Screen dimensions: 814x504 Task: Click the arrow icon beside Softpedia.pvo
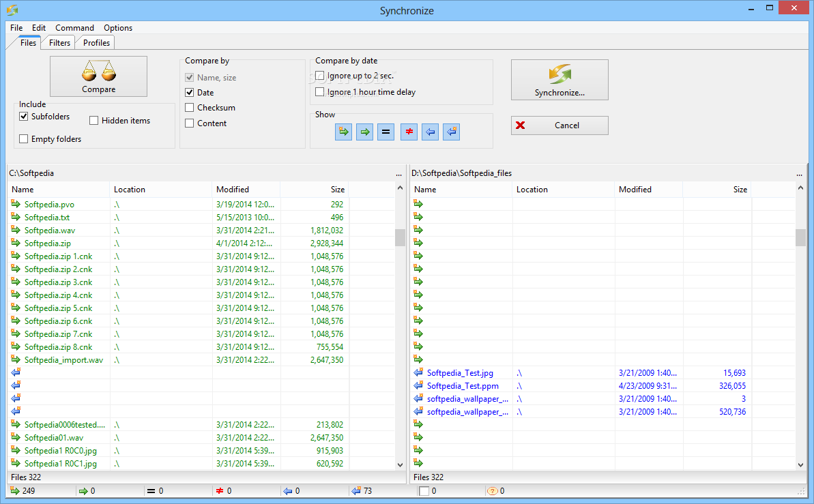pos(16,204)
